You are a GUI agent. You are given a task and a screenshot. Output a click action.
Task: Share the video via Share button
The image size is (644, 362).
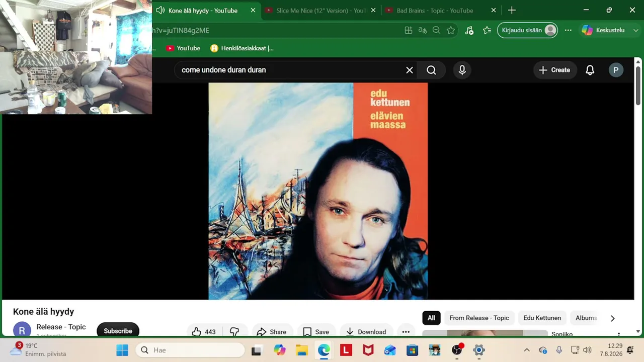[271, 331]
